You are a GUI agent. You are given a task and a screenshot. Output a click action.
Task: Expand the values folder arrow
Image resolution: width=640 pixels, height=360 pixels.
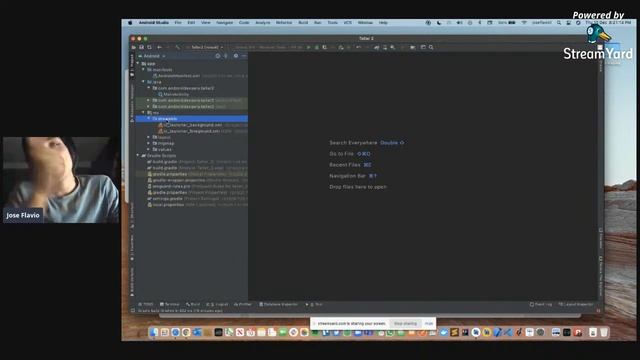coord(149,149)
